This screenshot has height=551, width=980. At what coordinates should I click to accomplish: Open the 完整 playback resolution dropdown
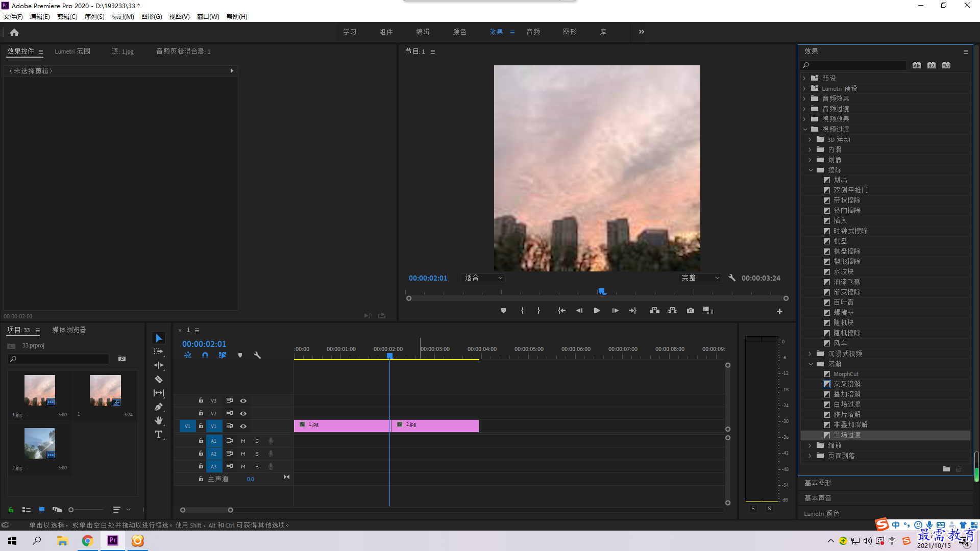[700, 278]
